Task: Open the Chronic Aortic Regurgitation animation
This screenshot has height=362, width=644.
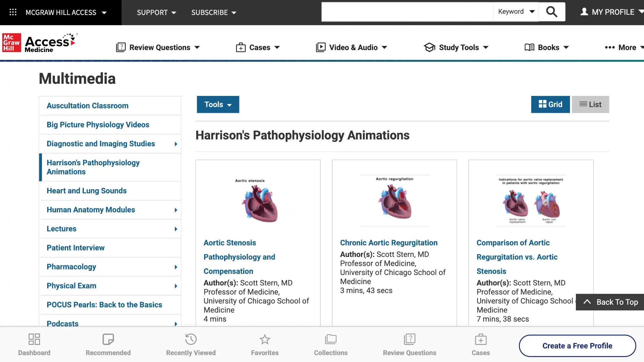Action: (388, 243)
